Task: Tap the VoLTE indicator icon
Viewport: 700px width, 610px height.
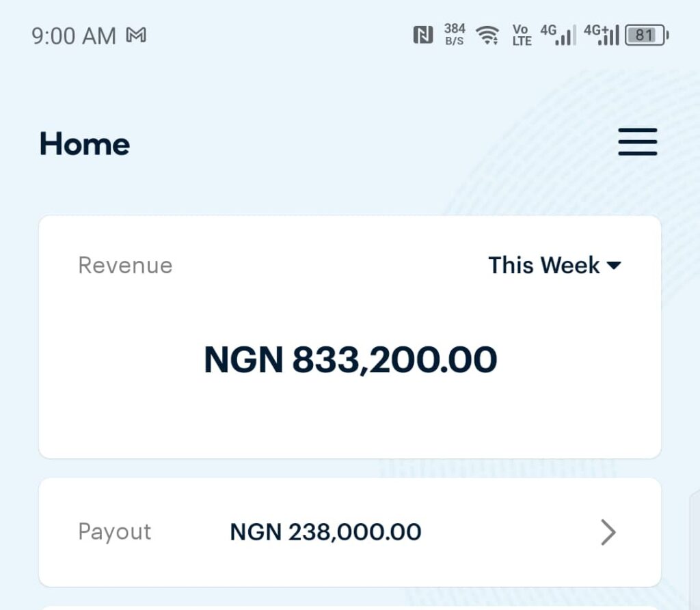Action: pyautogui.click(x=522, y=35)
